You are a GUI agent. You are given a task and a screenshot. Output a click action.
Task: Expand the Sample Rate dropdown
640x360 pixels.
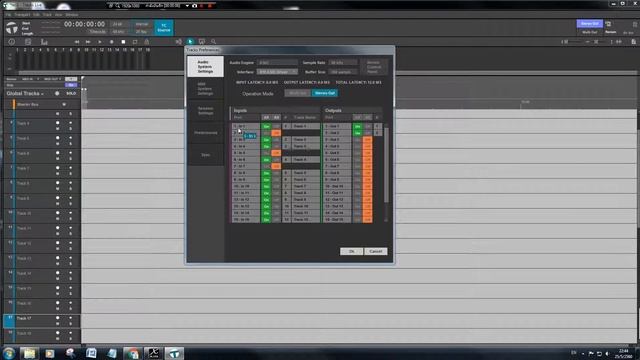[x=343, y=62]
